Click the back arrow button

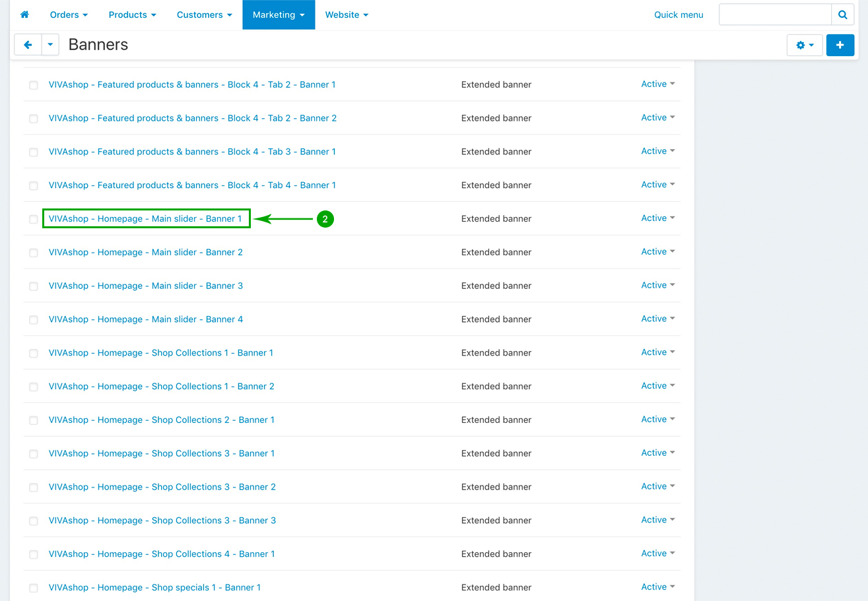(x=28, y=45)
